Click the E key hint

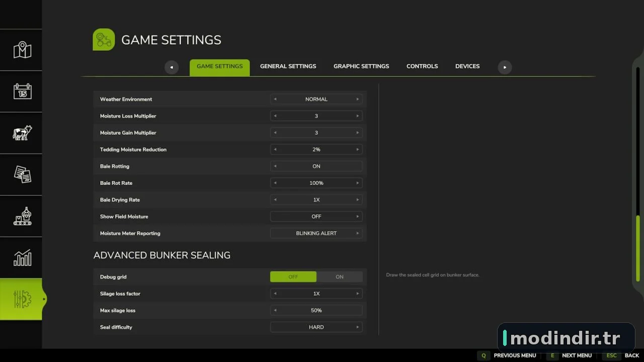(x=552, y=355)
